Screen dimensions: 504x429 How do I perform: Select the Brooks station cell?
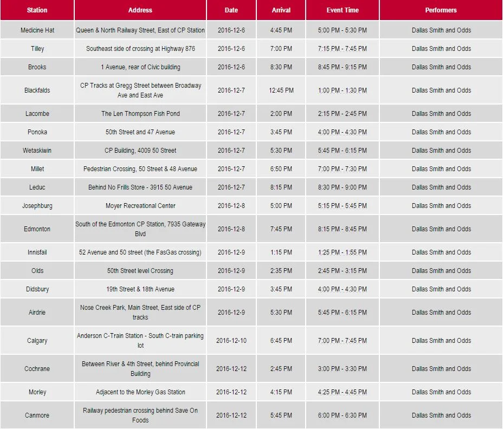click(x=37, y=67)
